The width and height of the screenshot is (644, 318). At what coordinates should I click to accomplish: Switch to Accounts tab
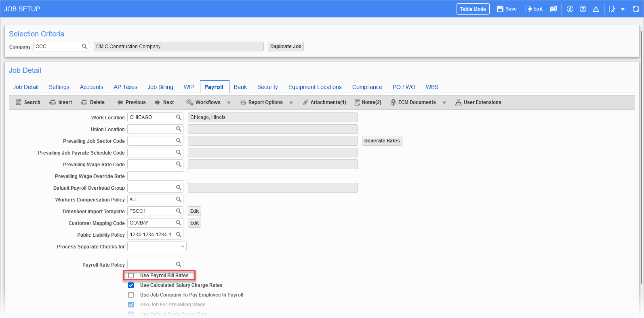point(92,87)
